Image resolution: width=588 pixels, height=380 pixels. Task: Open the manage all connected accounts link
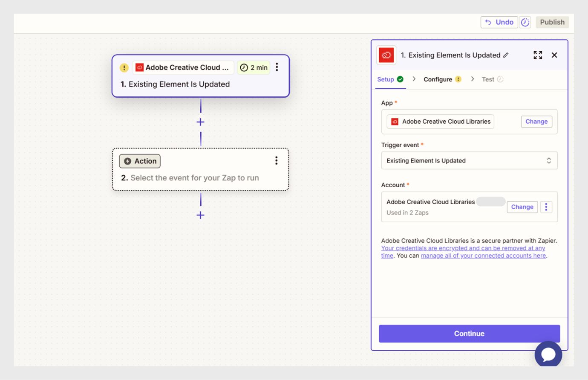(484, 255)
